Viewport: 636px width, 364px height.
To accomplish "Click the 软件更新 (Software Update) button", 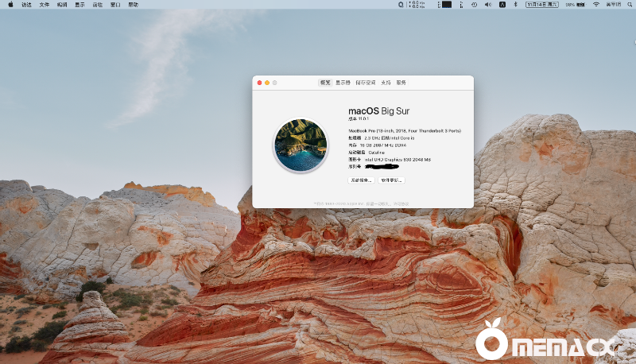I will point(391,180).
